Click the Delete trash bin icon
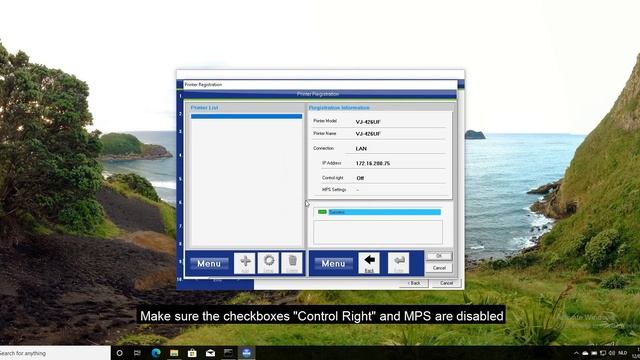This screenshot has height=360, width=640. [x=292, y=263]
